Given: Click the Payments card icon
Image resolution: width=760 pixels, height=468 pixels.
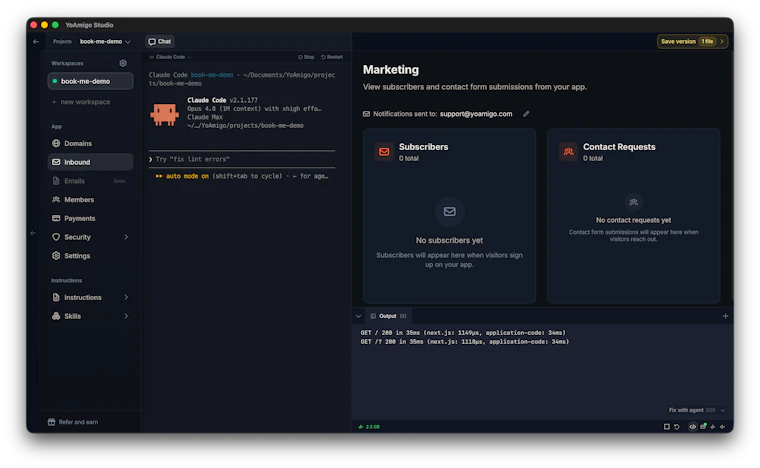Looking at the screenshot, I should [x=56, y=218].
